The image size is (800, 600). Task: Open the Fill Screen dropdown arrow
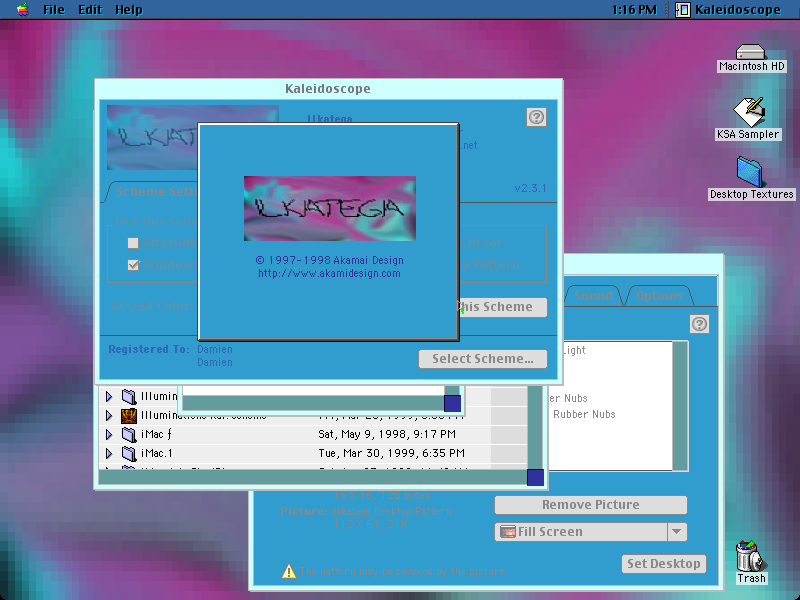click(677, 532)
